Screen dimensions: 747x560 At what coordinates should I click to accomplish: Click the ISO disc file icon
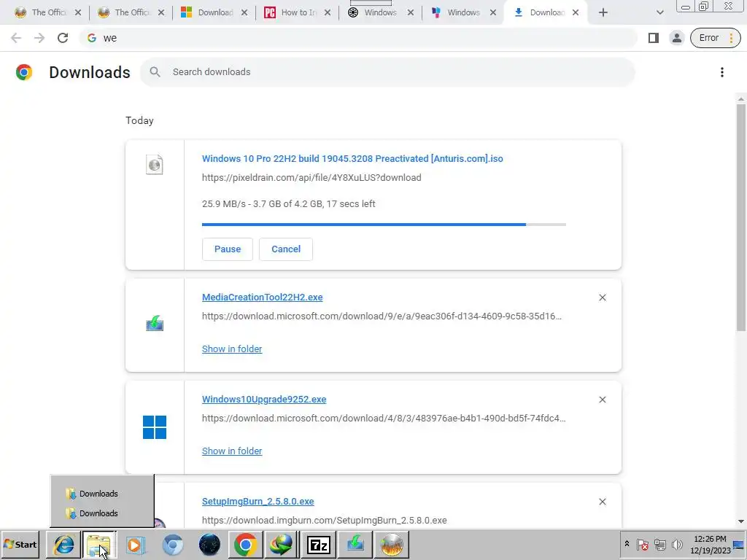coord(155,165)
